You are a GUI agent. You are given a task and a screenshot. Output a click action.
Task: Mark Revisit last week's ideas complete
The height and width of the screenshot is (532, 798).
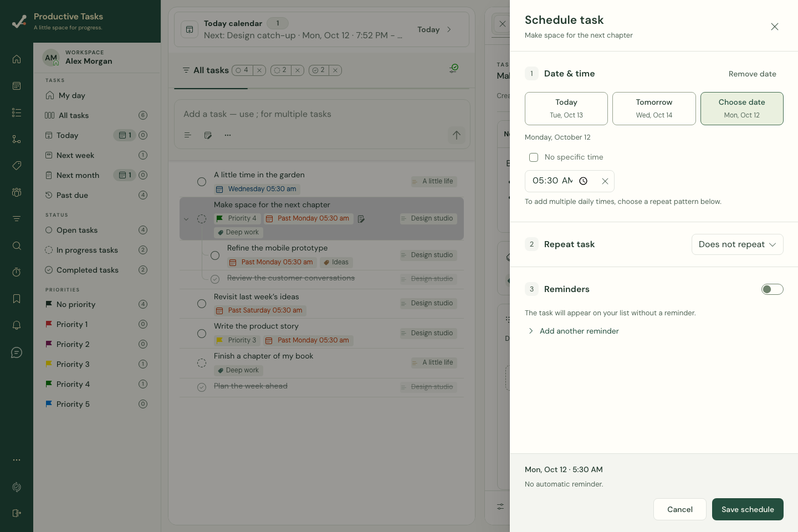pos(202,304)
